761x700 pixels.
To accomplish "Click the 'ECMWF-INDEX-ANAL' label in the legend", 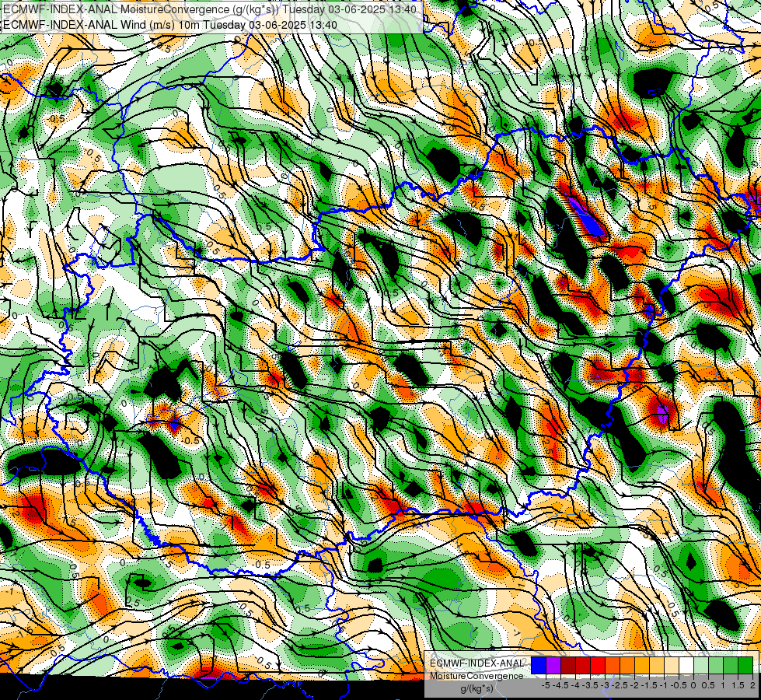I will 477,663.
